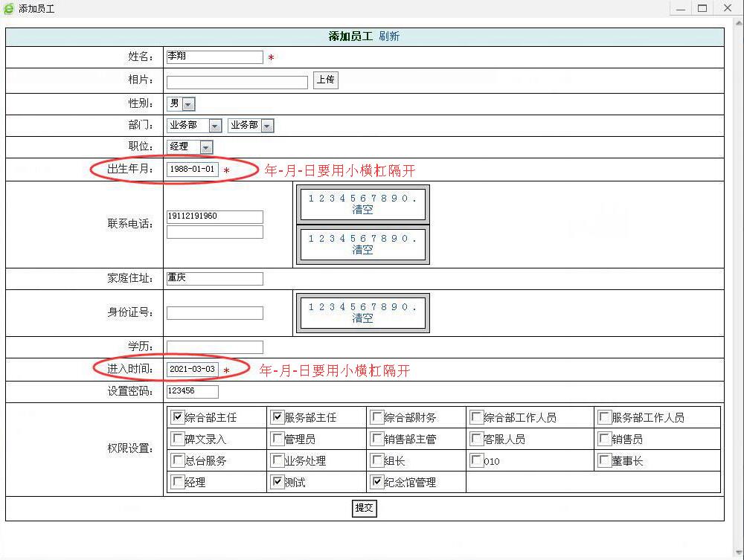
Task: Uncheck the 服务部主任 permission checkbox
Action: [278, 417]
